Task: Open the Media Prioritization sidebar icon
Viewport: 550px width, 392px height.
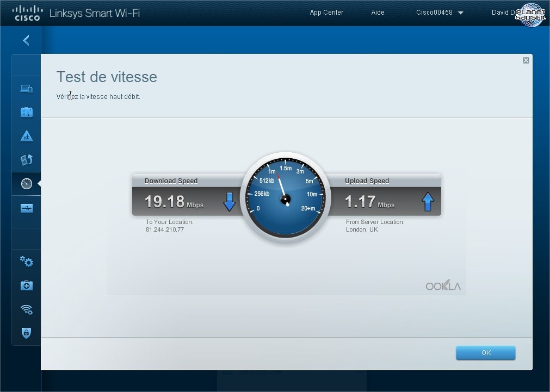Action: coord(27,160)
